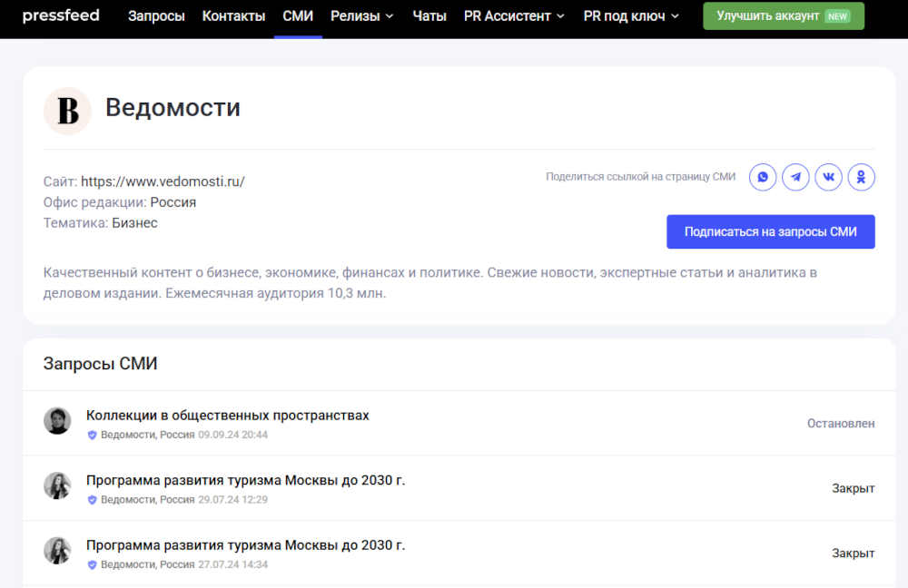The image size is (908, 588).
Task: Share the page link via VK icon
Action: click(x=829, y=177)
